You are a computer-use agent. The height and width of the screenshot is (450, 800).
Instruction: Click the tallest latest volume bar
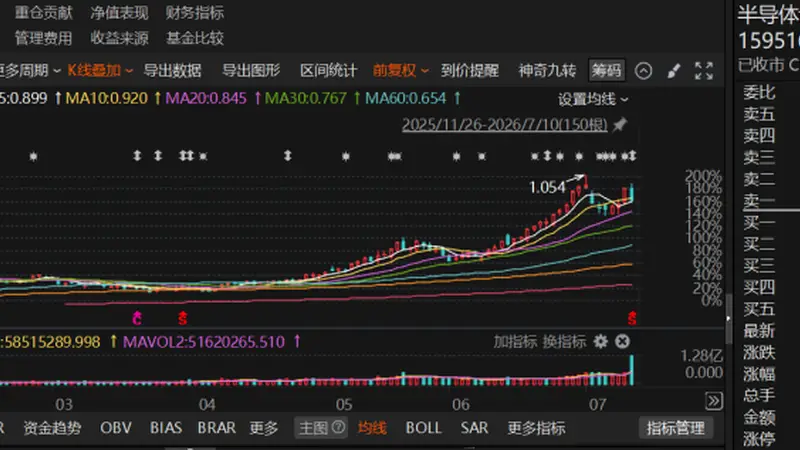(632, 369)
